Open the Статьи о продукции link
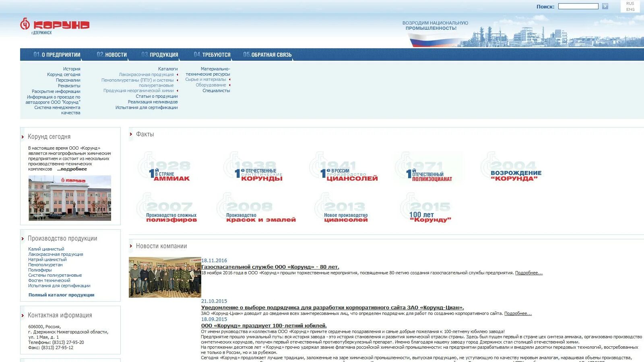The image size is (644, 362). 157,97
